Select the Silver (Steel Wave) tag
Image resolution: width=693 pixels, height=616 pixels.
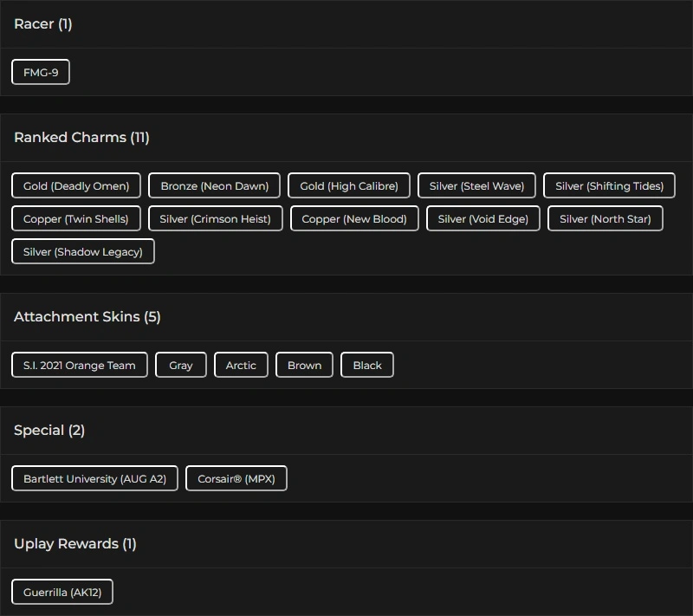point(476,186)
